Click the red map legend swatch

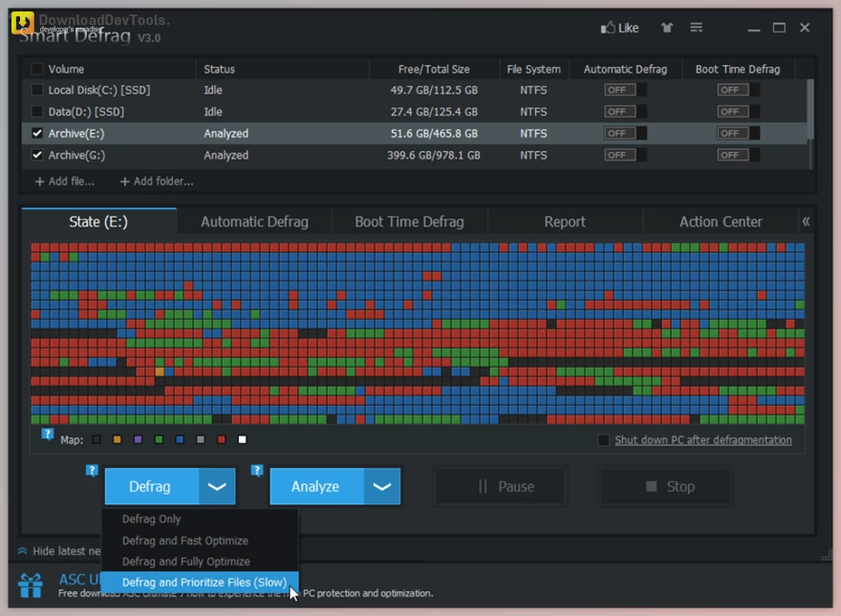tap(222, 439)
